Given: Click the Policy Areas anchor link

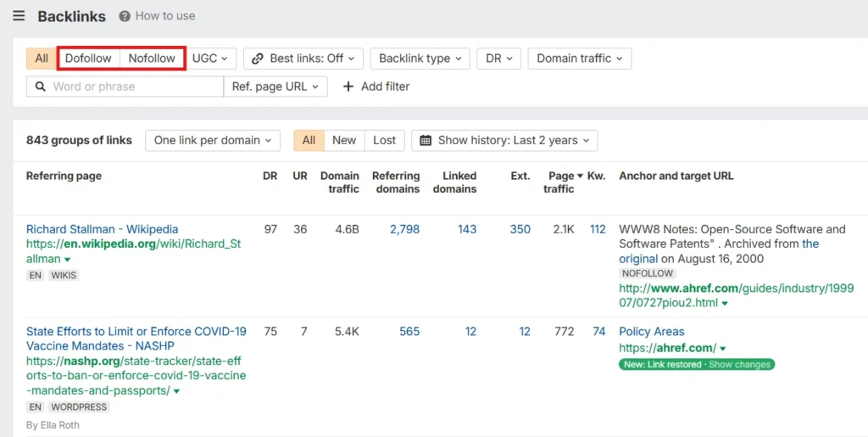Looking at the screenshot, I should (x=651, y=332).
